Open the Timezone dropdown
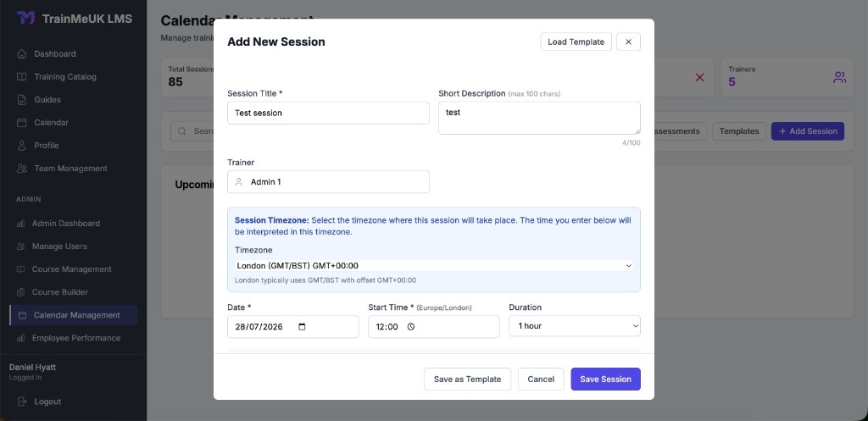This screenshot has height=421, width=868. (434, 265)
